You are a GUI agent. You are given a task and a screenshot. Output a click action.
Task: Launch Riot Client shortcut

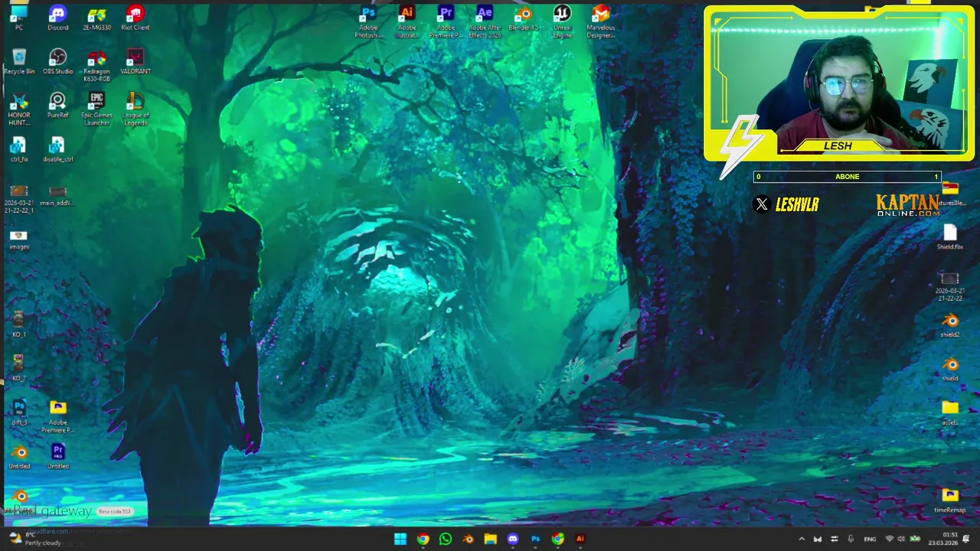pos(135,18)
